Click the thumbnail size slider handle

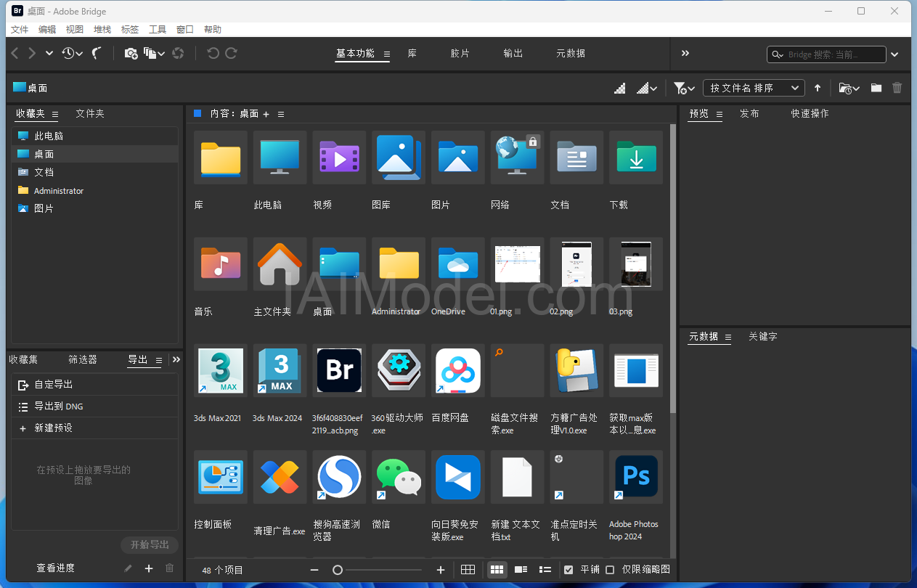[x=338, y=570]
